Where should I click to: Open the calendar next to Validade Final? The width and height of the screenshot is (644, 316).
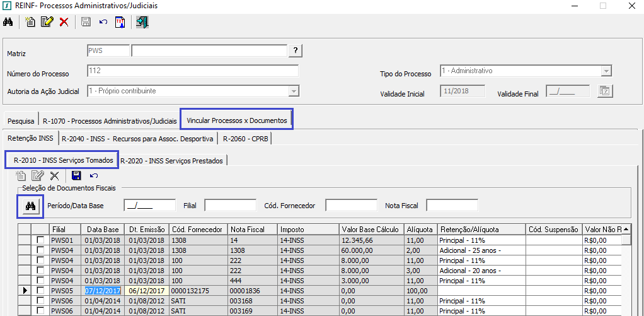(604, 91)
